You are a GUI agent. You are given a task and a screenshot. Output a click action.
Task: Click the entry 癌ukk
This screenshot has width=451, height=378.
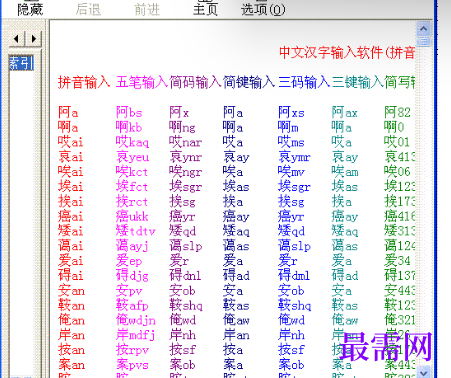click(x=132, y=216)
